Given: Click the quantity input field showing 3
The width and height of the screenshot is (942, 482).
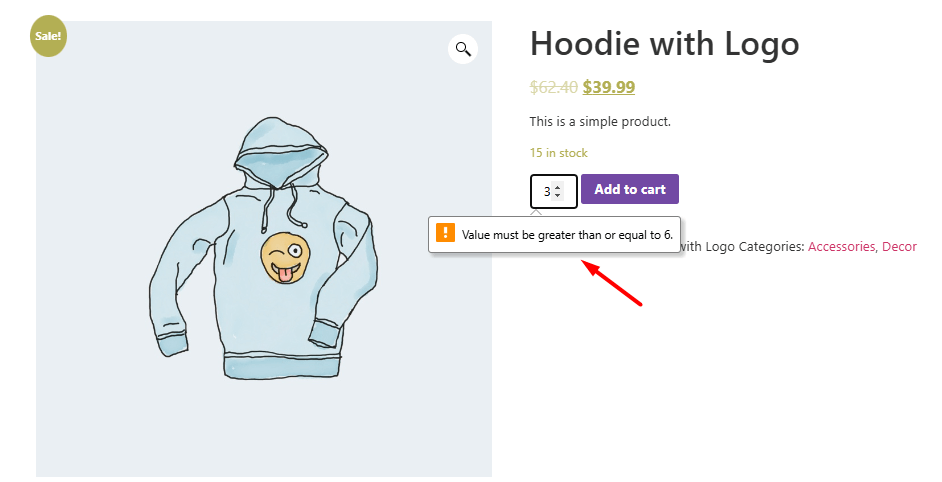Looking at the screenshot, I should tap(545, 191).
